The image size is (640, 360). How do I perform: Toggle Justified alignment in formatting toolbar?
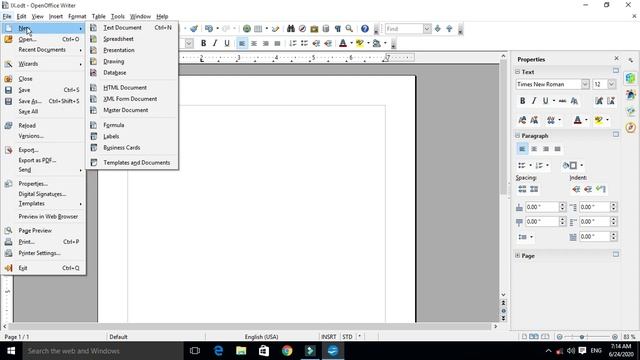277,43
